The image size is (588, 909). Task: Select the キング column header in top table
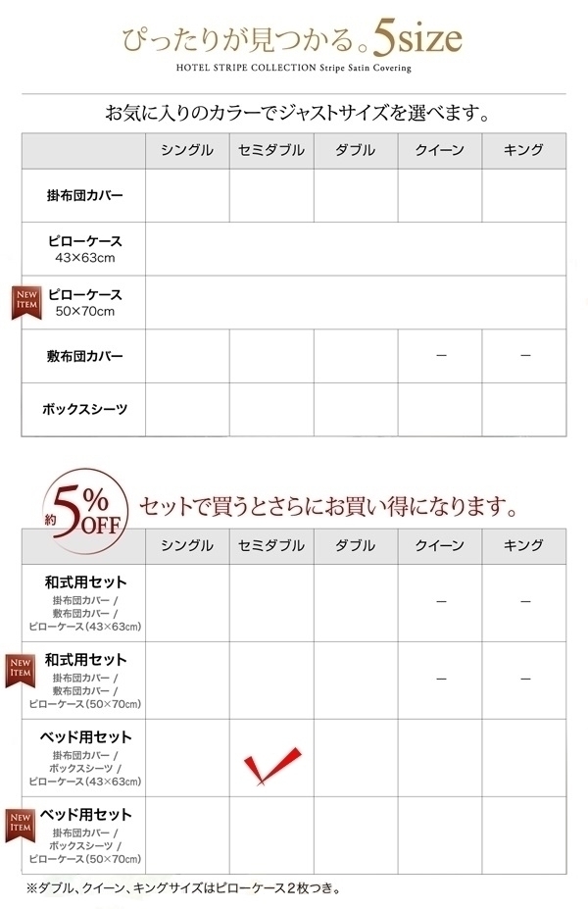coord(523,150)
